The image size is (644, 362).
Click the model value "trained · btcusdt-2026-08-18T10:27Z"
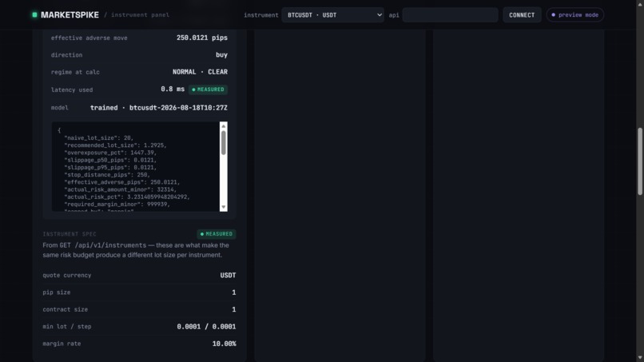point(159,108)
